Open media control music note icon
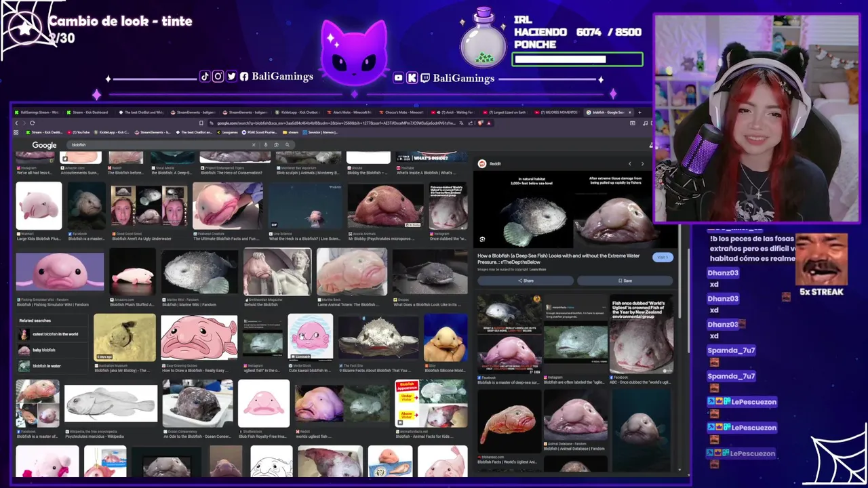This screenshot has height=488, width=868. coord(645,123)
